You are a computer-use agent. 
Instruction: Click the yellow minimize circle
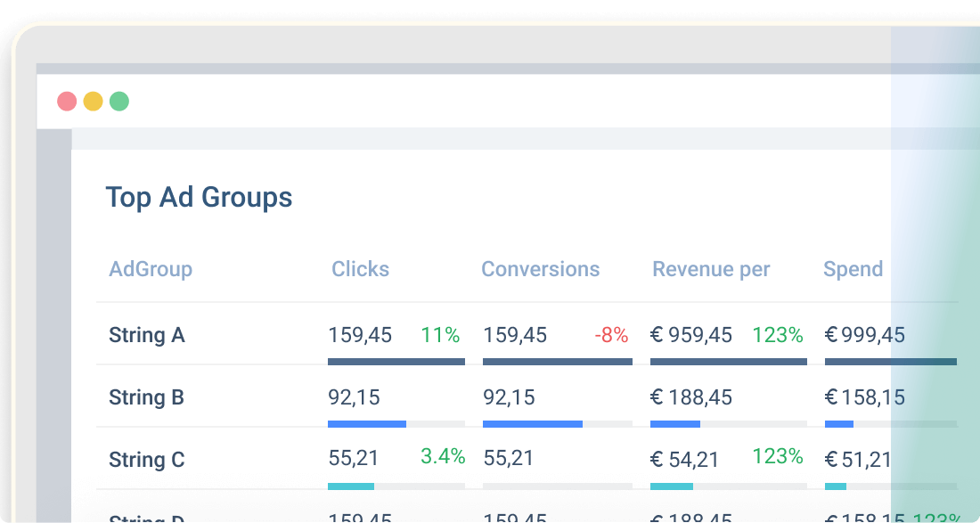(x=94, y=101)
